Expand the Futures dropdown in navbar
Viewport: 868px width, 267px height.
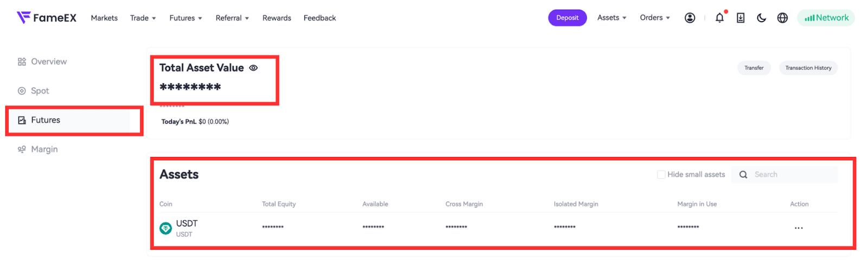(186, 18)
